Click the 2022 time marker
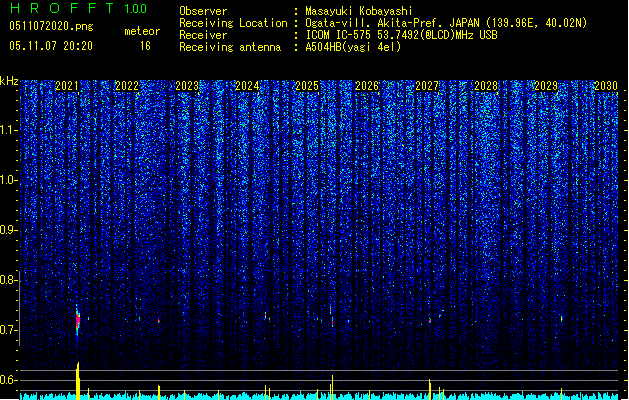 click(127, 86)
